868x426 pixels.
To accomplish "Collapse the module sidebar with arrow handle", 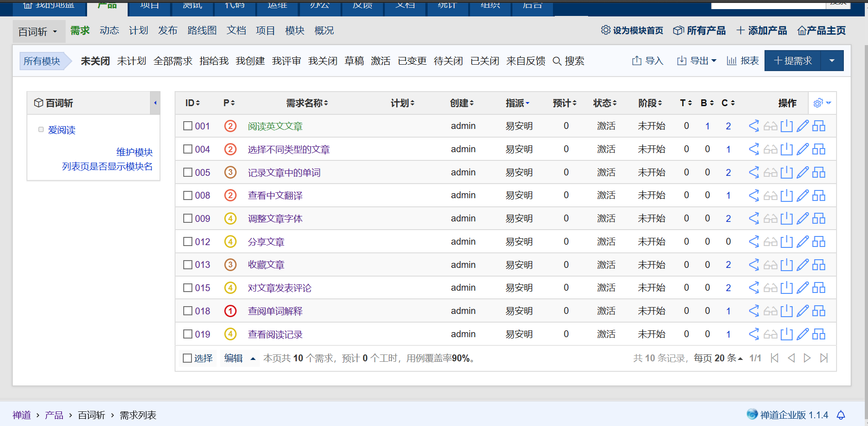I will [155, 103].
